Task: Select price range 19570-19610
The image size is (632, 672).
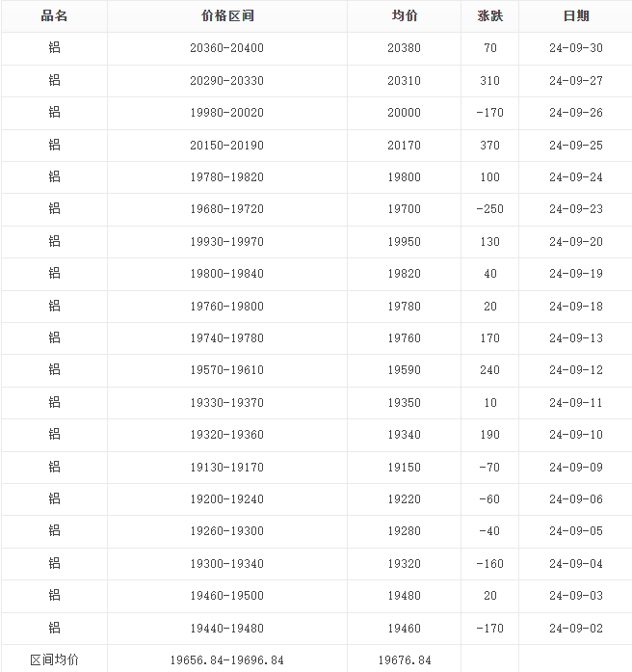Action: [226, 370]
